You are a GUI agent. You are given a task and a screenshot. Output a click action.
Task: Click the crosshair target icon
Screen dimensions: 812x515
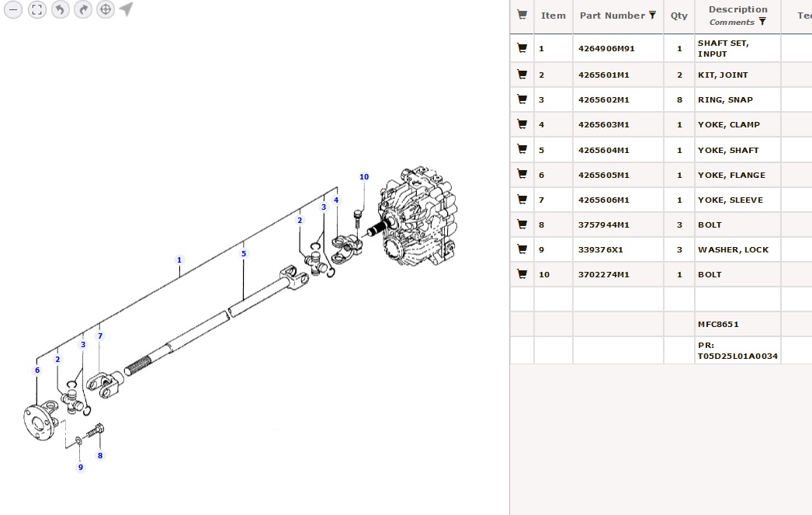click(x=106, y=9)
